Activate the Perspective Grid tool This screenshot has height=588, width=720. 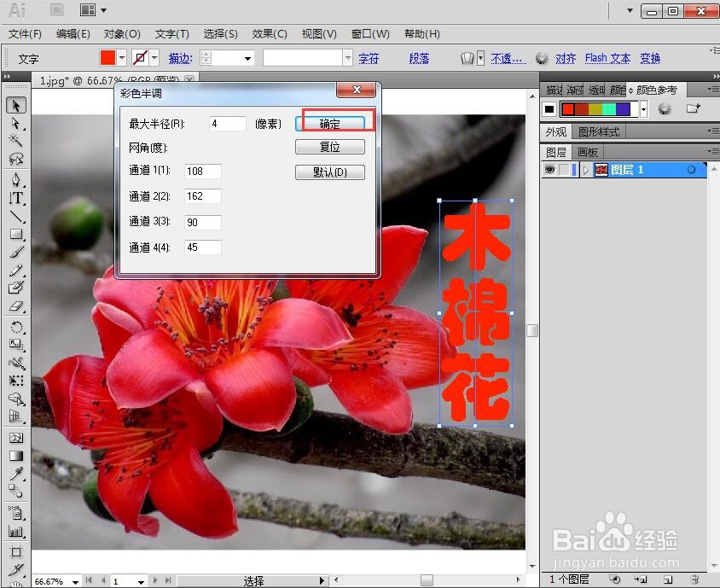16,417
